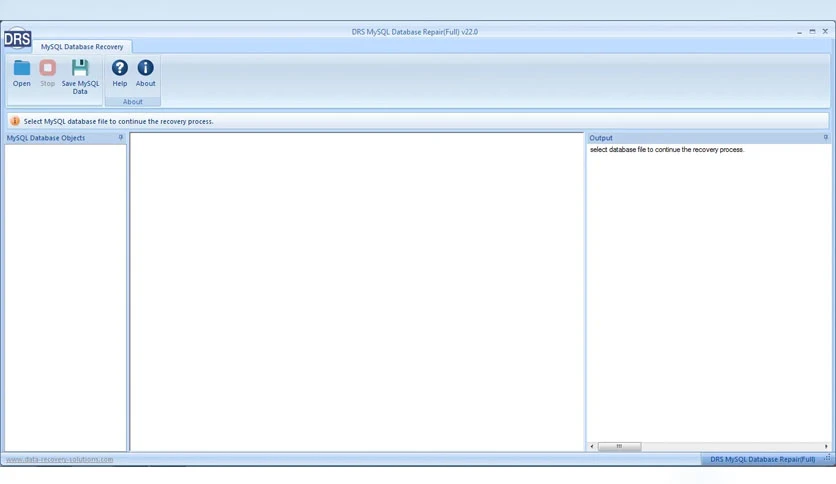This screenshot has width=836, height=484.
Task: Minimize the application window
Action: [x=799, y=31]
